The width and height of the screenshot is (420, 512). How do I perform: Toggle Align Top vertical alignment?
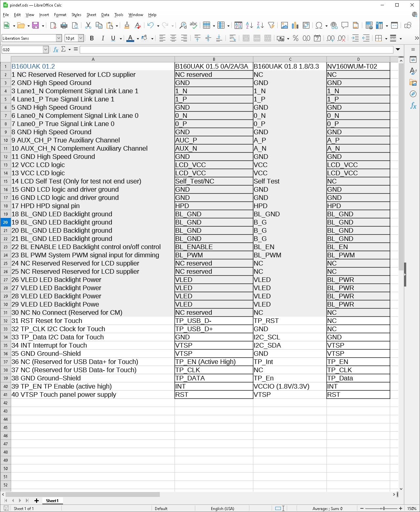pos(197,38)
